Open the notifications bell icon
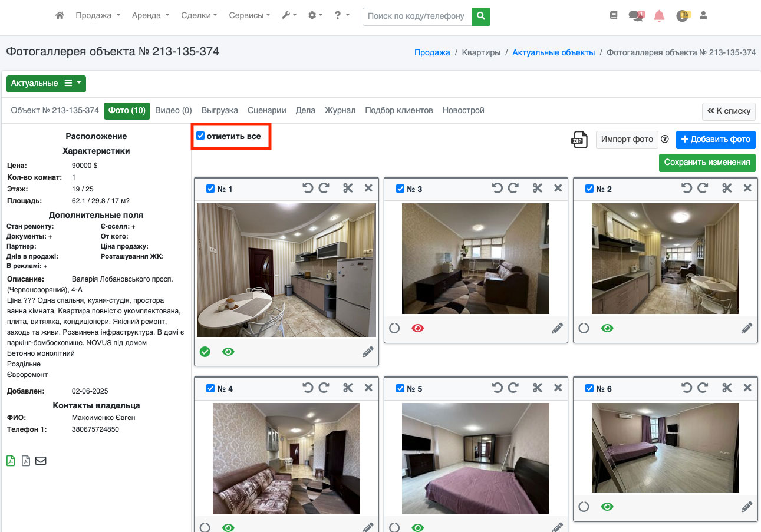This screenshot has height=532, width=761. click(x=659, y=16)
